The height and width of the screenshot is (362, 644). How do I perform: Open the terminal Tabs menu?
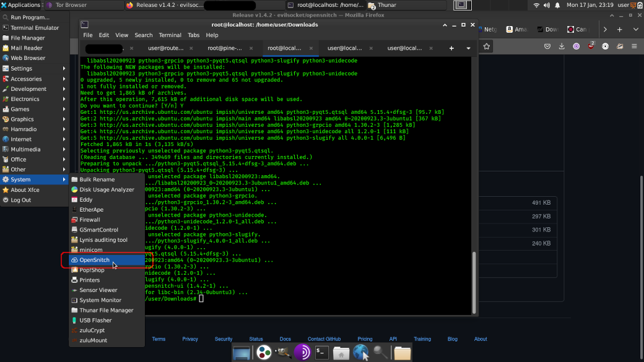[193, 35]
